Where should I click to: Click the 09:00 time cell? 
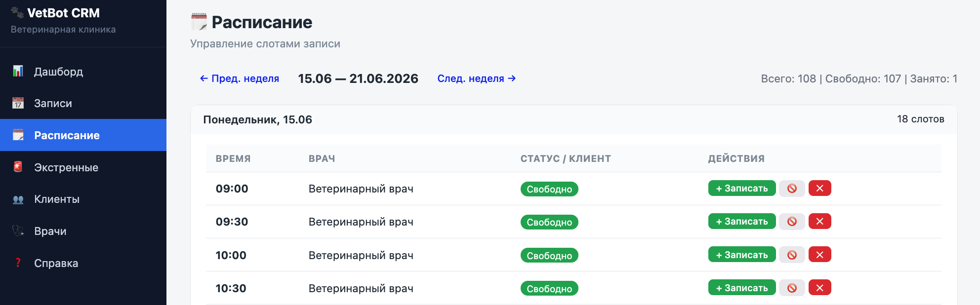(232, 189)
